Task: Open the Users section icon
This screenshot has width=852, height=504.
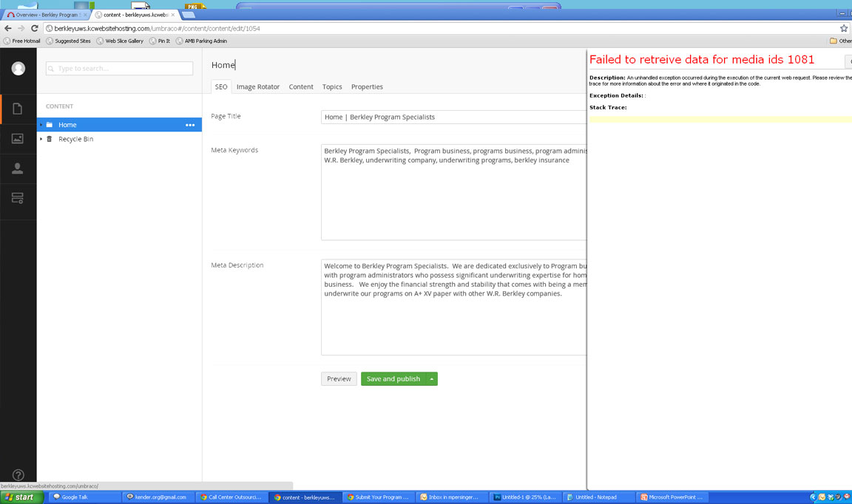Action: pyautogui.click(x=18, y=168)
